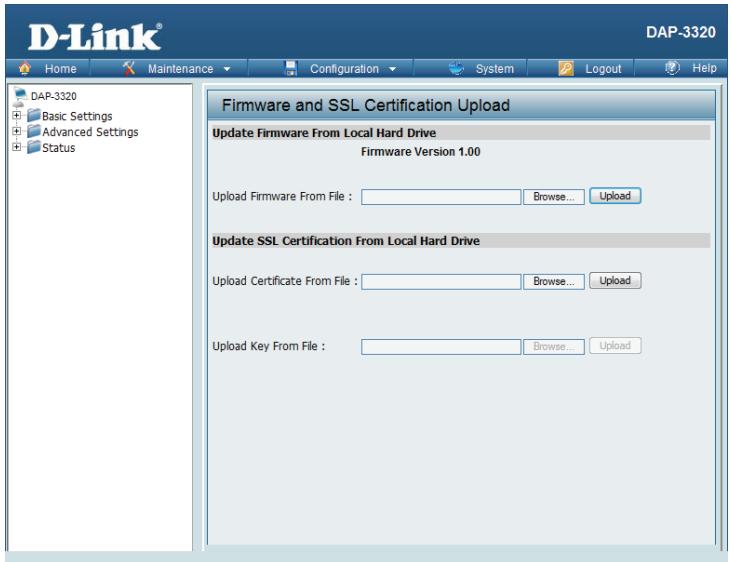Click the Home house icon
This screenshot has width=731, height=562.
click(x=25, y=68)
